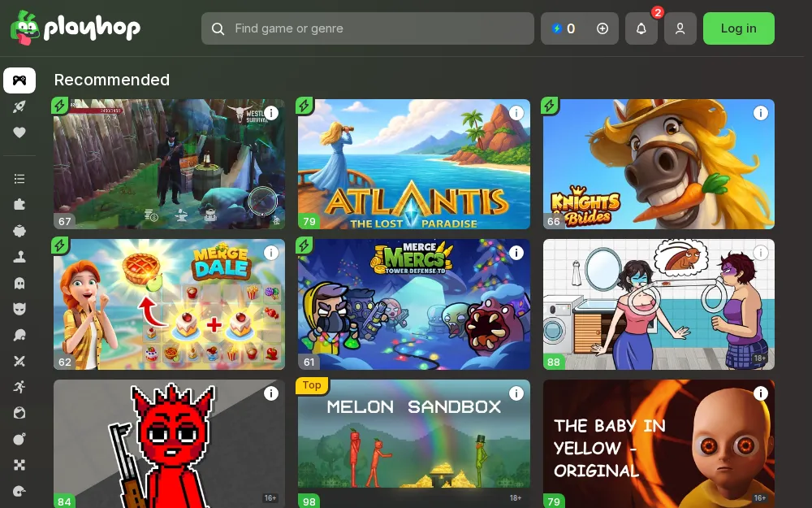Click the Log in button

738,28
